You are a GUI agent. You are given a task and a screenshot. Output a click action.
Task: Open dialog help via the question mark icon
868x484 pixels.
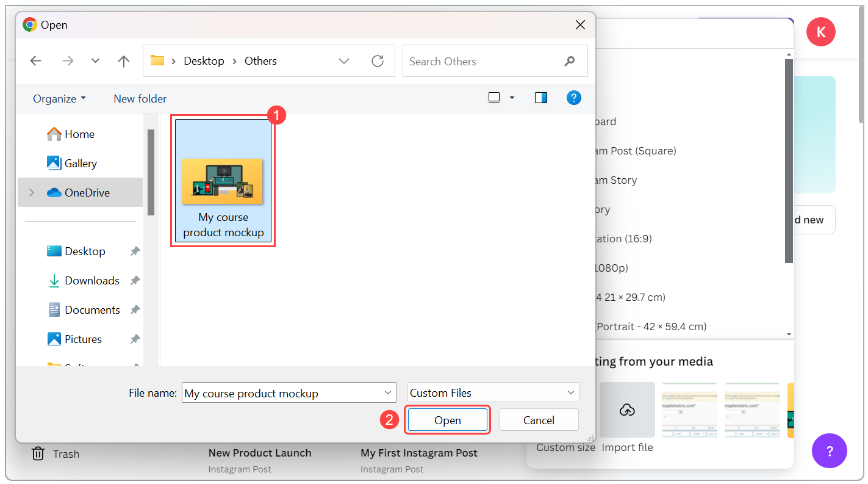pos(573,97)
